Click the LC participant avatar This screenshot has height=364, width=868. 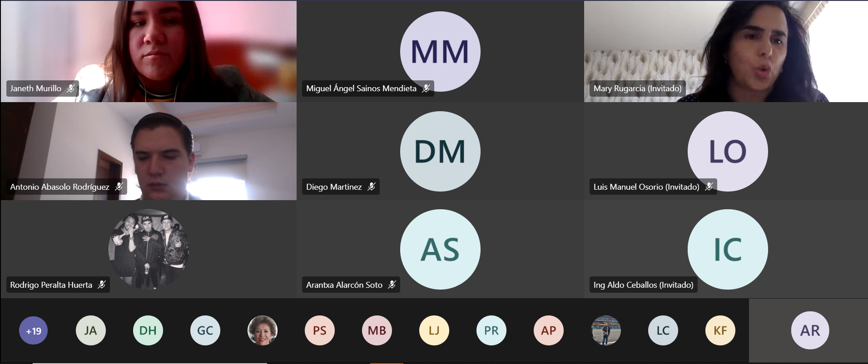(x=663, y=330)
